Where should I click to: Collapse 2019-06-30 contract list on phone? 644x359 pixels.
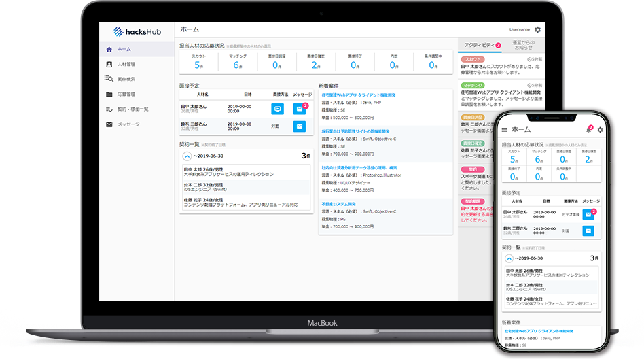(508, 258)
